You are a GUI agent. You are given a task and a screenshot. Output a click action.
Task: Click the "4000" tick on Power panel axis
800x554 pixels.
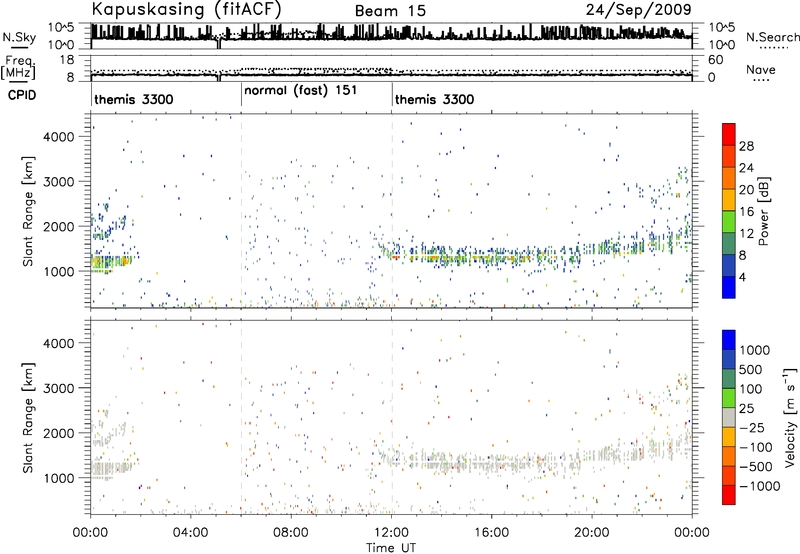(59, 137)
